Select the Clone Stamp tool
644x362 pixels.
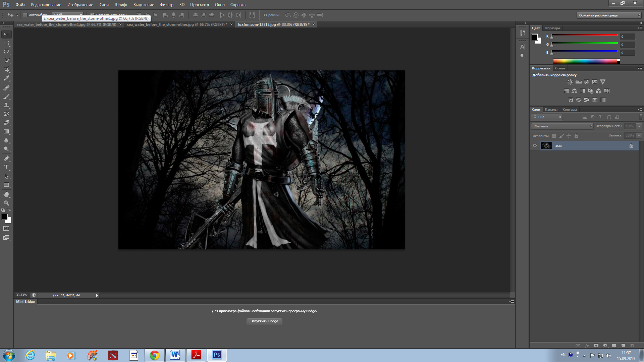[6, 105]
